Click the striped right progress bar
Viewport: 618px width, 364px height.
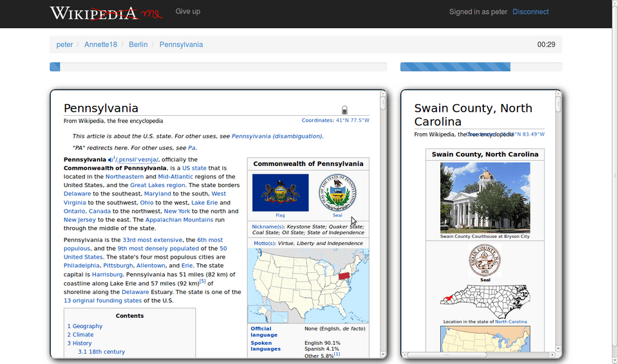click(x=481, y=67)
